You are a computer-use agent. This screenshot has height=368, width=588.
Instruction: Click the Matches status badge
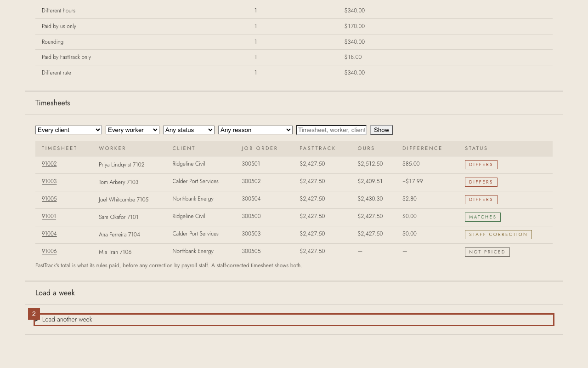point(483,217)
